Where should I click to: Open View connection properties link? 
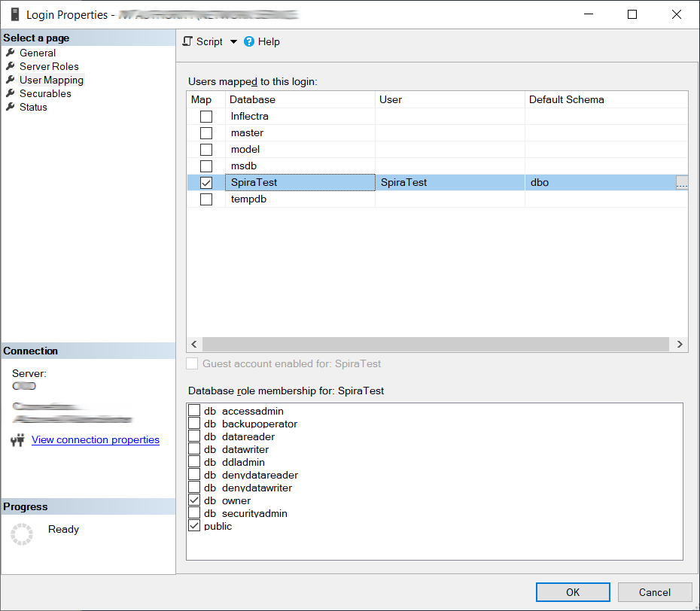coord(96,439)
